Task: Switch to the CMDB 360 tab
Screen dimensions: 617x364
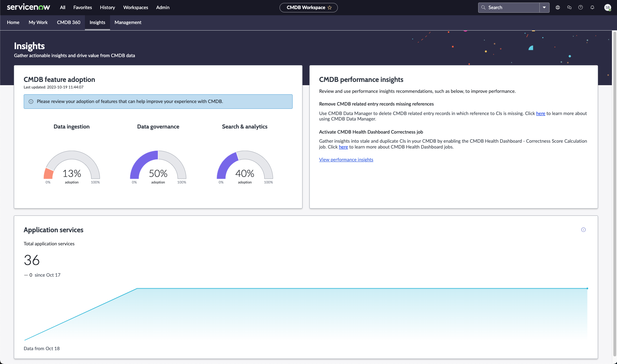Action: (x=69, y=23)
